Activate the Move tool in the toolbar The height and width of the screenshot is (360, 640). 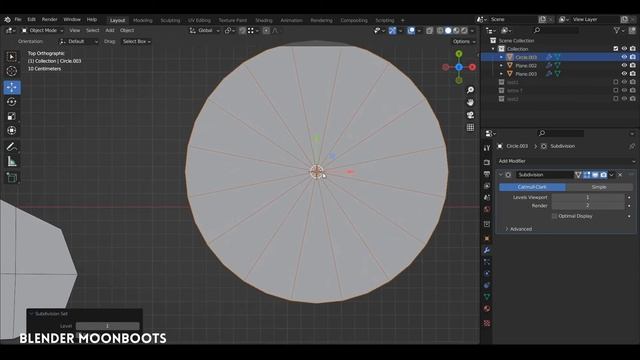pyautogui.click(x=11, y=87)
